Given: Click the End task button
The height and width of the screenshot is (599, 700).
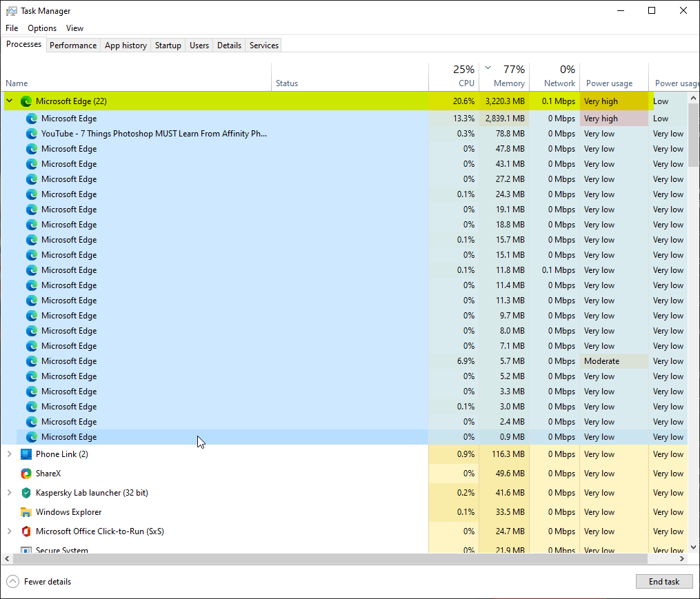Looking at the screenshot, I should 664,582.
